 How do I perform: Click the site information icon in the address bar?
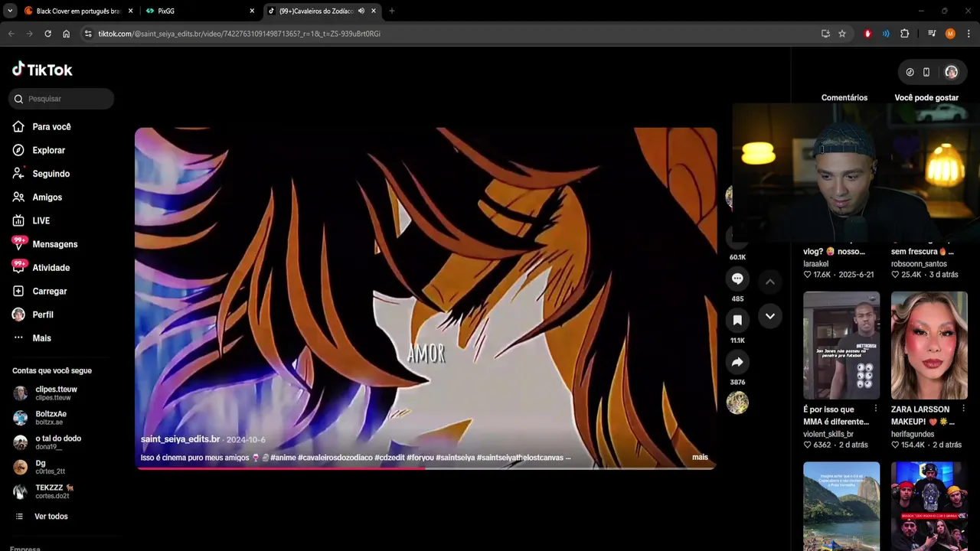88,34
